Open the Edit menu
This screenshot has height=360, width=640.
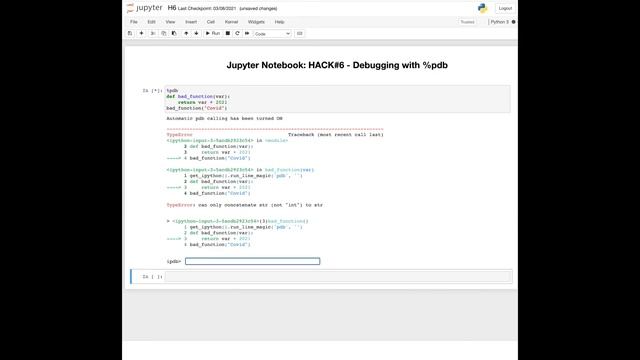pos(151,22)
